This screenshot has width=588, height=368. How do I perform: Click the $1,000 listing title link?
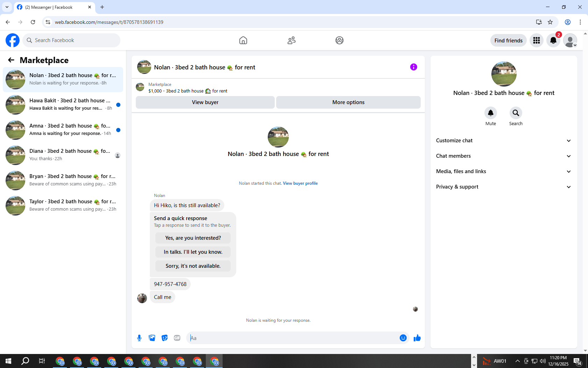pyautogui.click(x=188, y=91)
